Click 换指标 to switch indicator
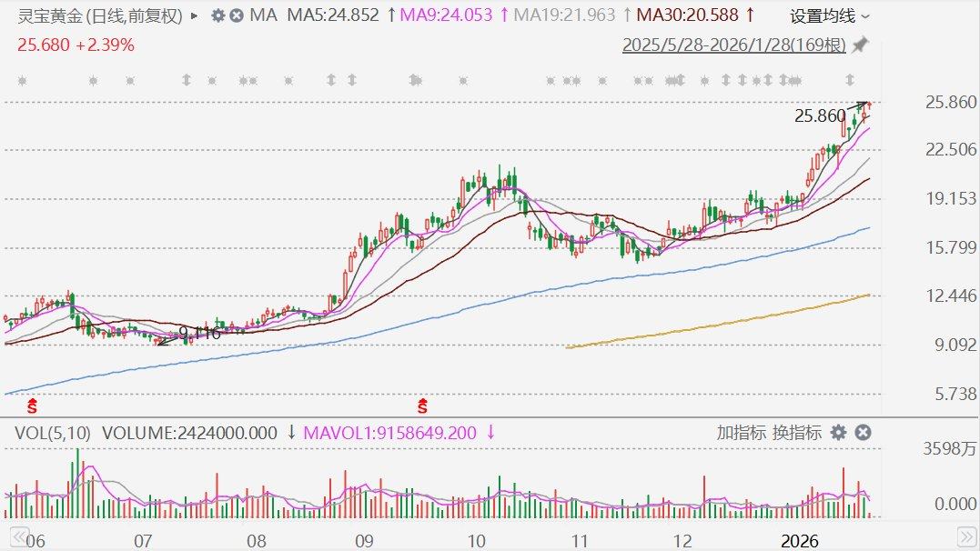This screenshot has height=551, width=980. click(x=797, y=433)
